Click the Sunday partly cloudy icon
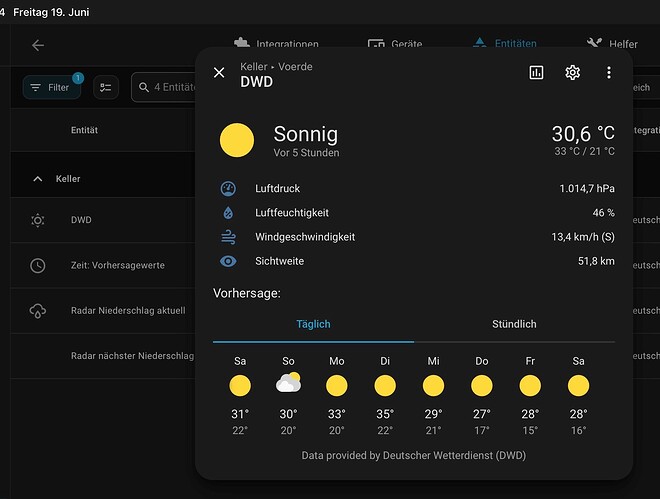The height and width of the screenshot is (499, 660). tap(288, 382)
